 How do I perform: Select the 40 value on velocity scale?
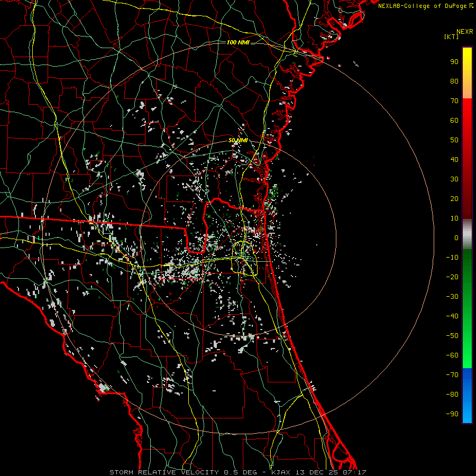click(454, 159)
